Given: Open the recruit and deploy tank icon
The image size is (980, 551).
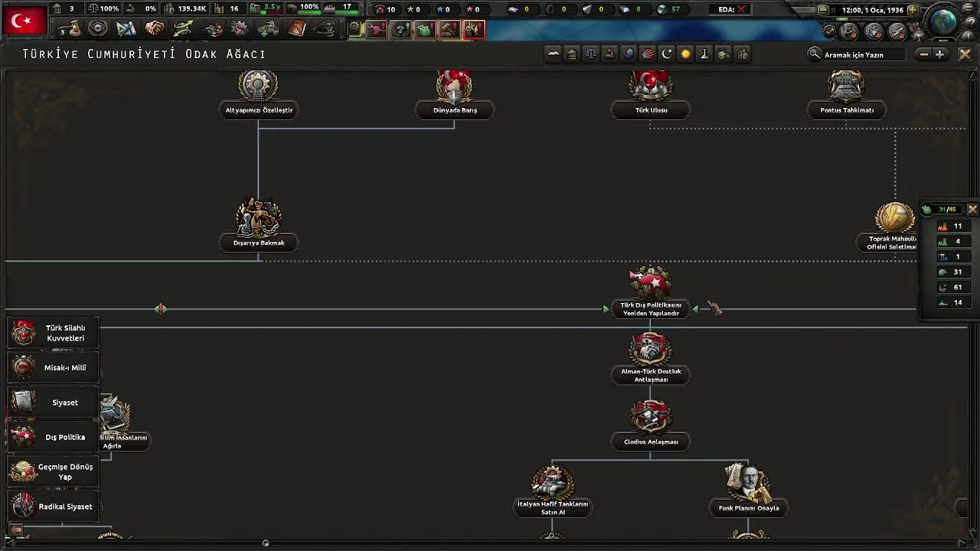Looking at the screenshot, I should pyautogui.click(x=268, y=29).
